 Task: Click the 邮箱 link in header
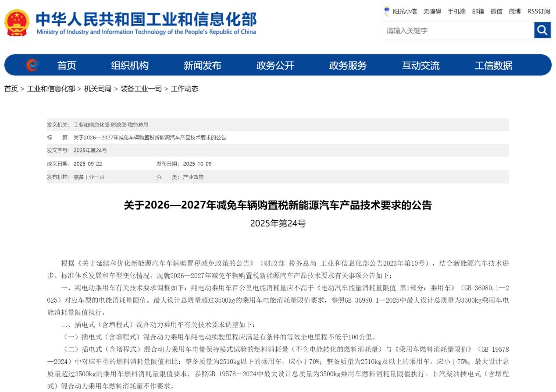tap(478, 11)
